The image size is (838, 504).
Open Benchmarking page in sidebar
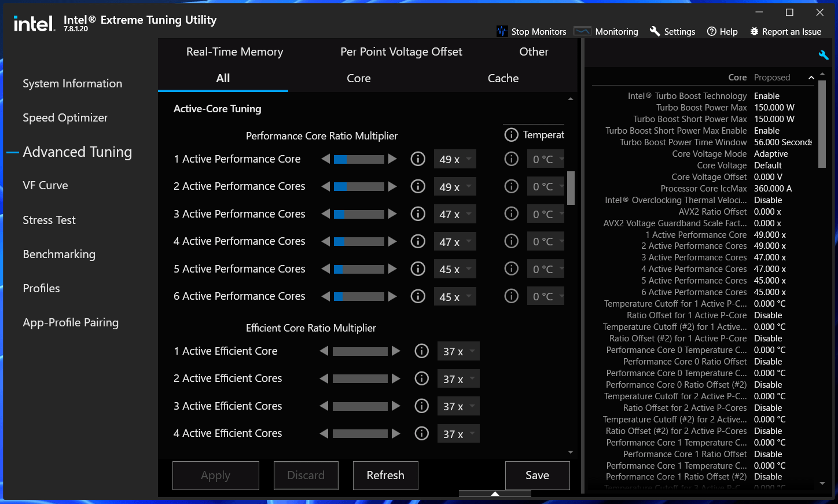click(59, 254)
